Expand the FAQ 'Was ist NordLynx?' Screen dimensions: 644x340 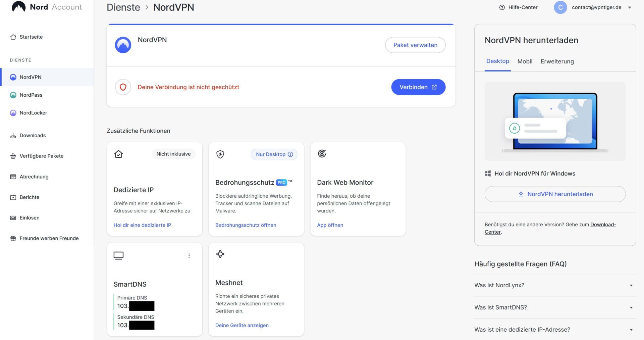555,285
